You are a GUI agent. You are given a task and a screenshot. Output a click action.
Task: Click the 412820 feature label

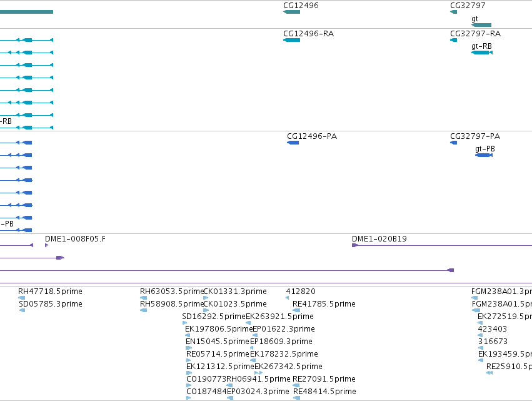(x=301, y=292)
